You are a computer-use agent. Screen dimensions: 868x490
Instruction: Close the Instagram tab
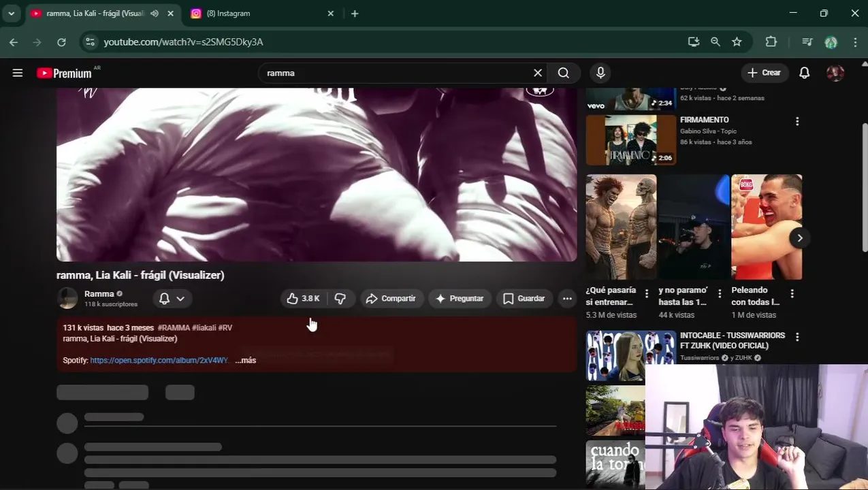click(331, 14)
